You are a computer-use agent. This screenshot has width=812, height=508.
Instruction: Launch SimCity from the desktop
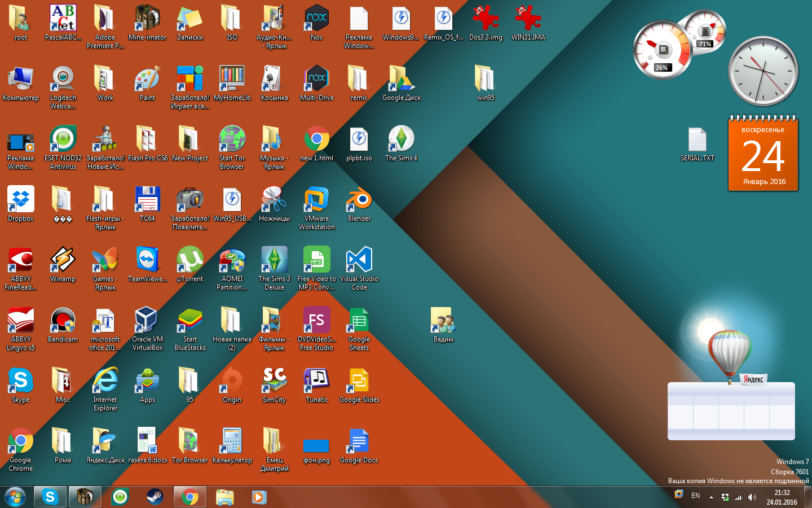[x=275, y=385]
